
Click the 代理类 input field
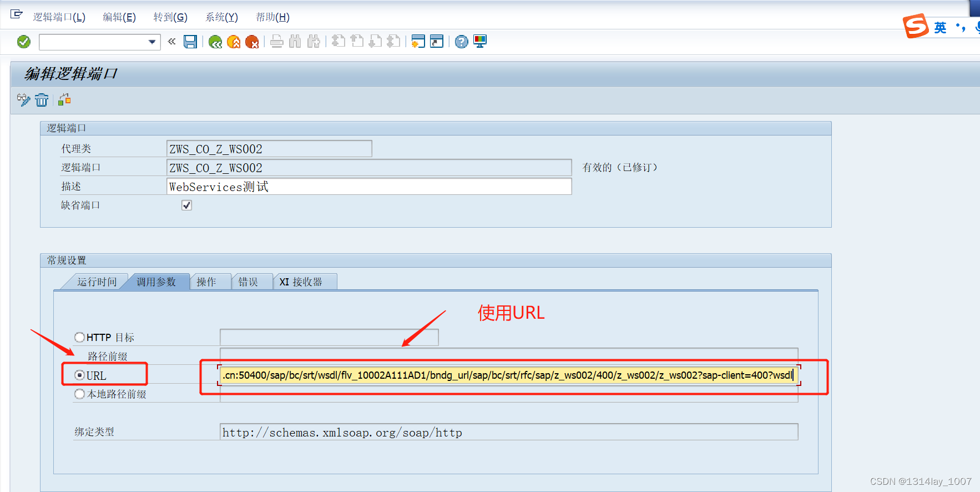[269, 149]
